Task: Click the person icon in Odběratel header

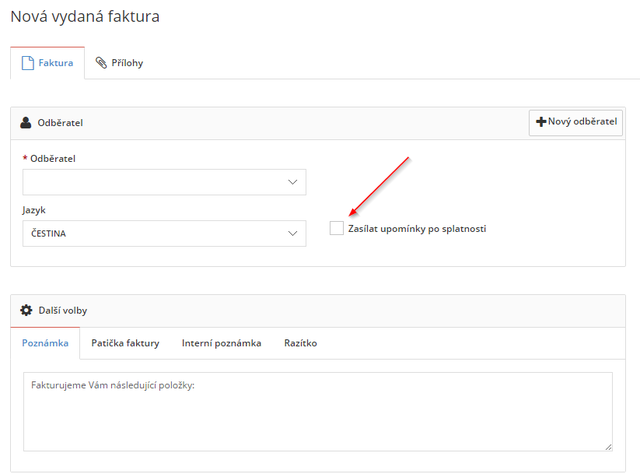Action: [x=26, y=122]
